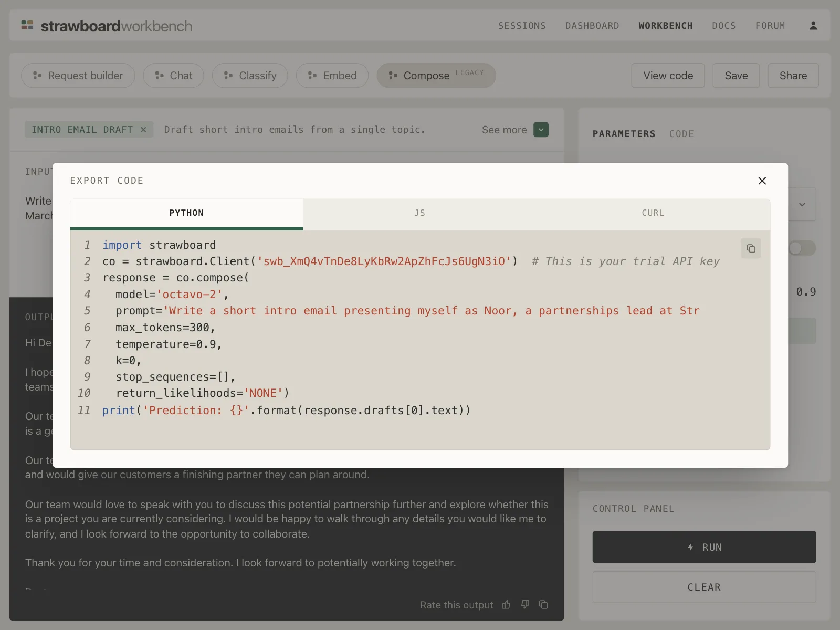Copy the output text icon
Screen dimensions: 840x630
click(x=543, y=605)
